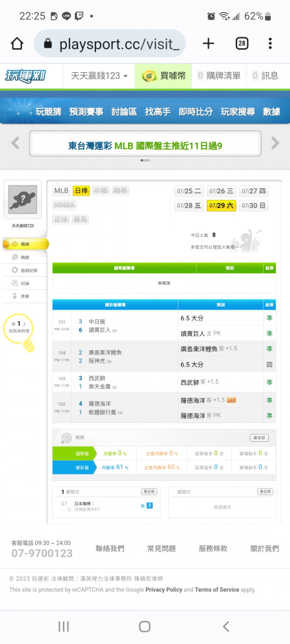
Task: Open 聯絡我們 footer link
Action: (110, 548)
